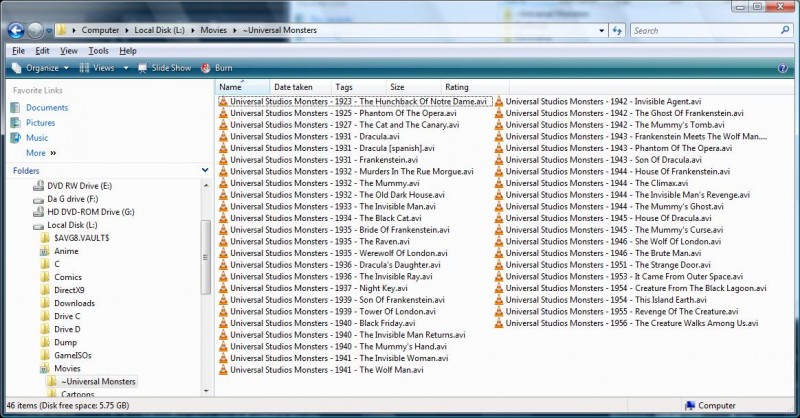Click VLC icon of 1941 The Wolf Man.avi
800x418 pixels.
coord(223,370)
